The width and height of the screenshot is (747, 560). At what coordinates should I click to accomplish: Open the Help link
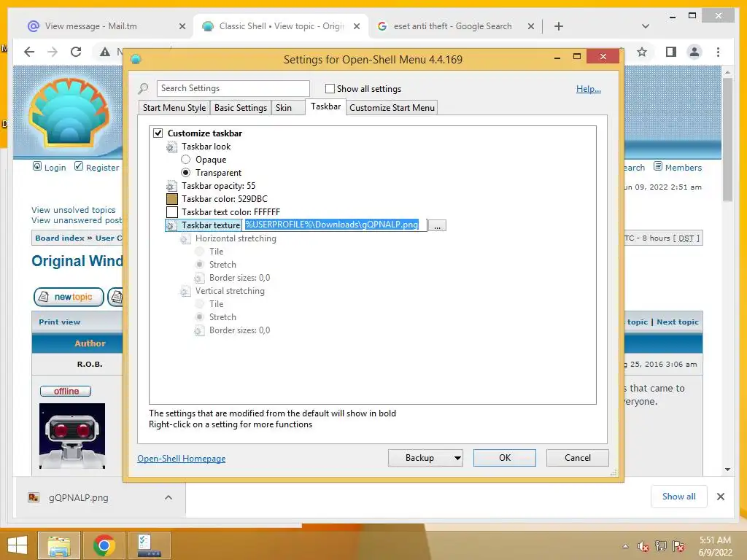point(589,89)
